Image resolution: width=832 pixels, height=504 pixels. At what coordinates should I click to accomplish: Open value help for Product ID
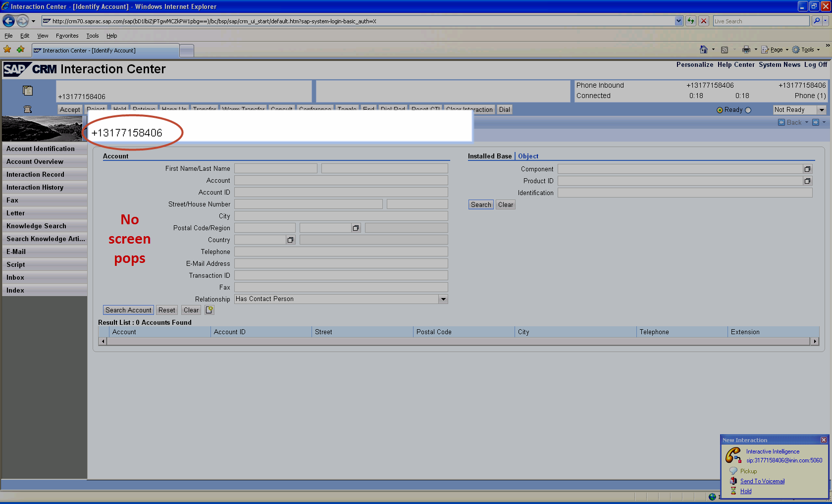[807, 181]
